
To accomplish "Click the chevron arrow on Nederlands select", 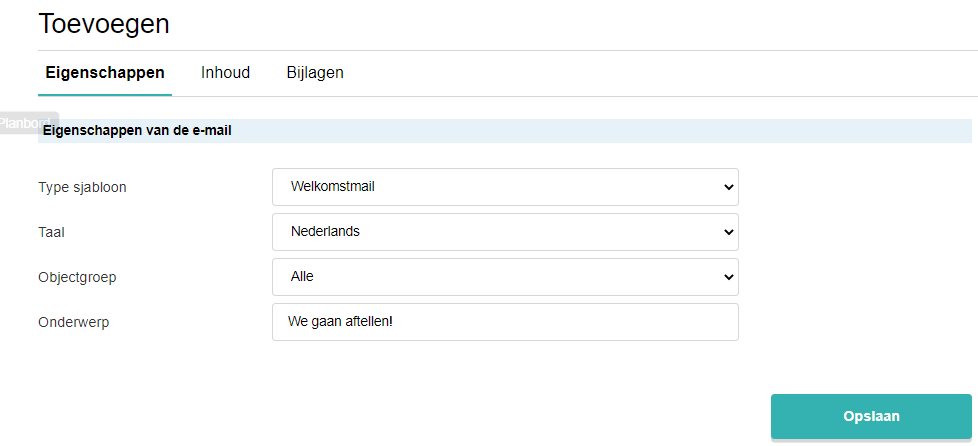I will 728,232.
